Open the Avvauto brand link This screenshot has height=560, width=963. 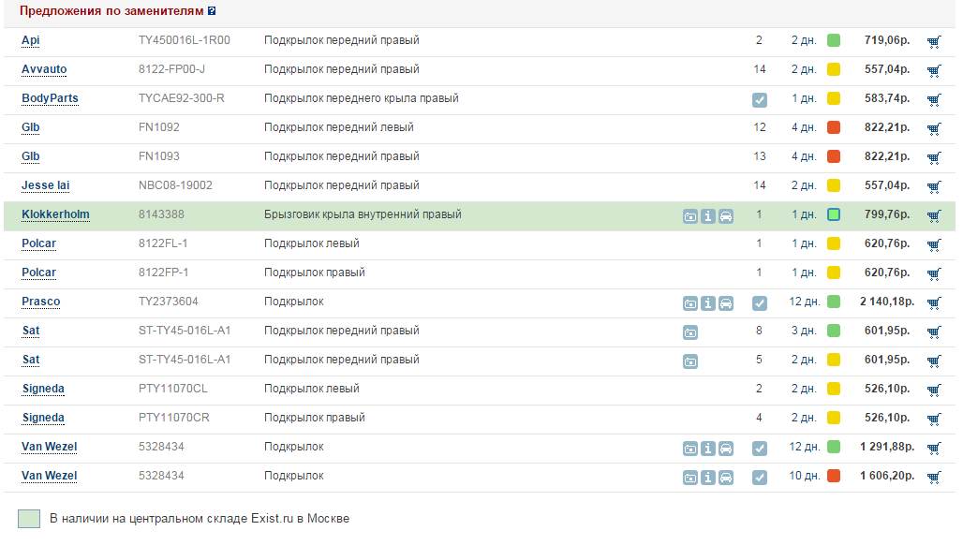pos(44,69)
